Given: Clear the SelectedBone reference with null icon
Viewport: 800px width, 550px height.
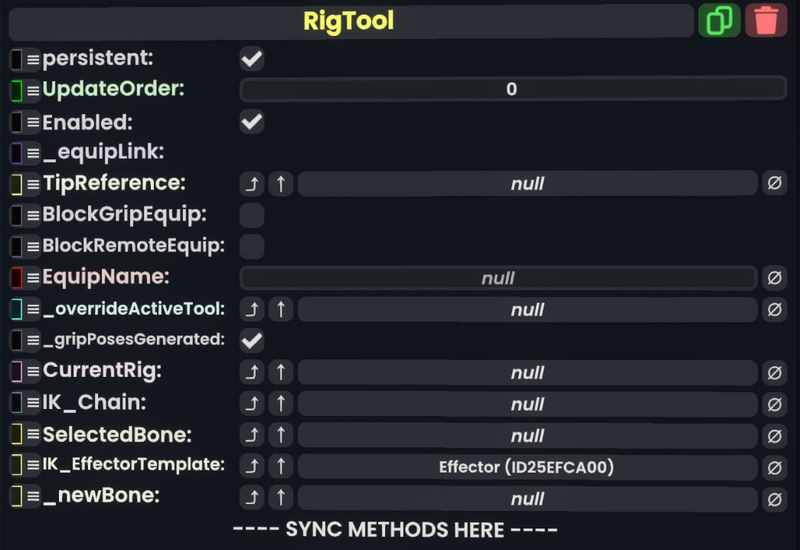Looking at the screenshot, I should pyautogui.click(x=774, y=436).
